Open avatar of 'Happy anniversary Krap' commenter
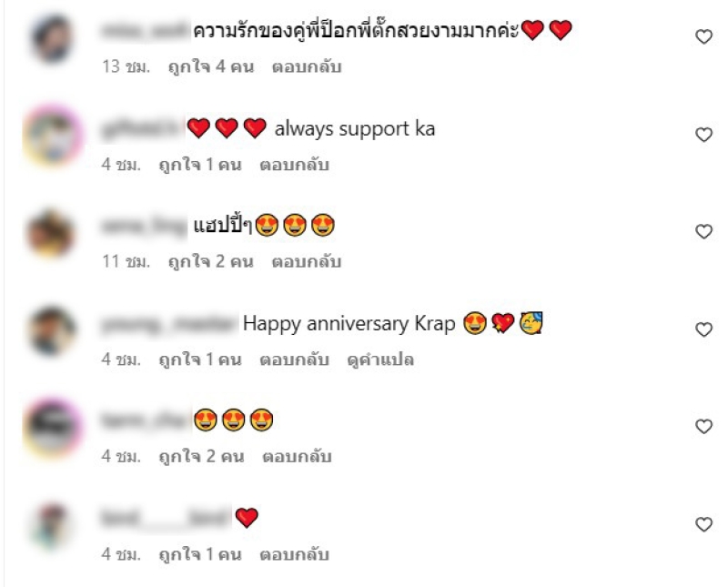Image resolution: width=728 pixels, height=587 pixels. [52, 330]
